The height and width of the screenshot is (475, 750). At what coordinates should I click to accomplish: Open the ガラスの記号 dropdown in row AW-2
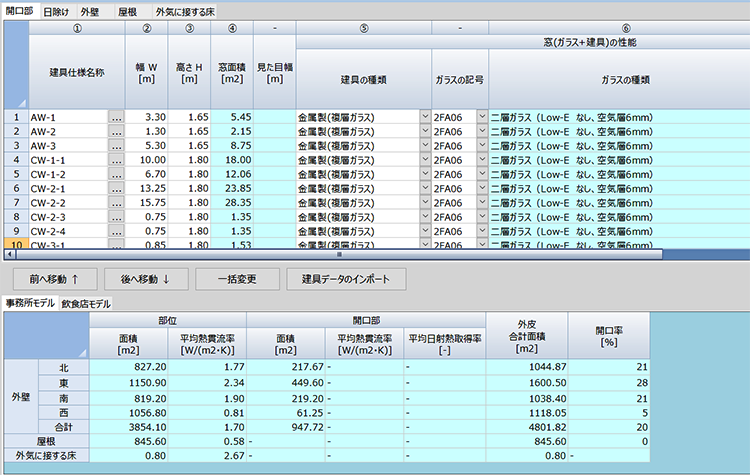click(481, 132)
